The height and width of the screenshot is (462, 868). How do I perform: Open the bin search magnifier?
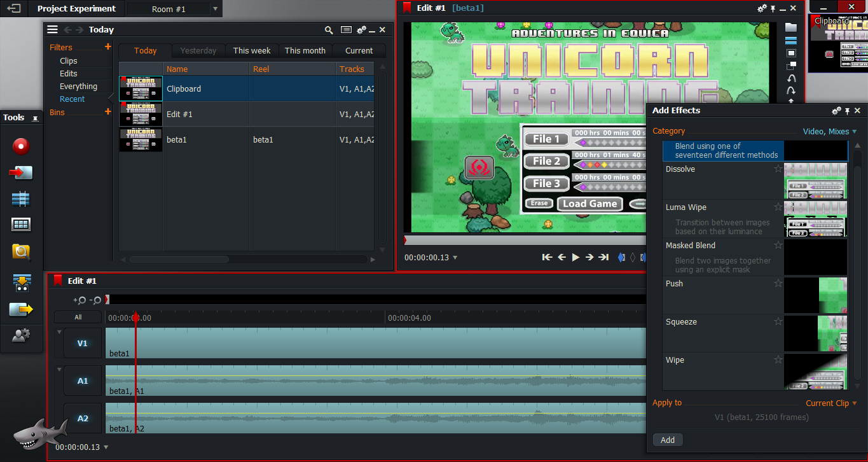pyautogui.click(x=329, y=30)
